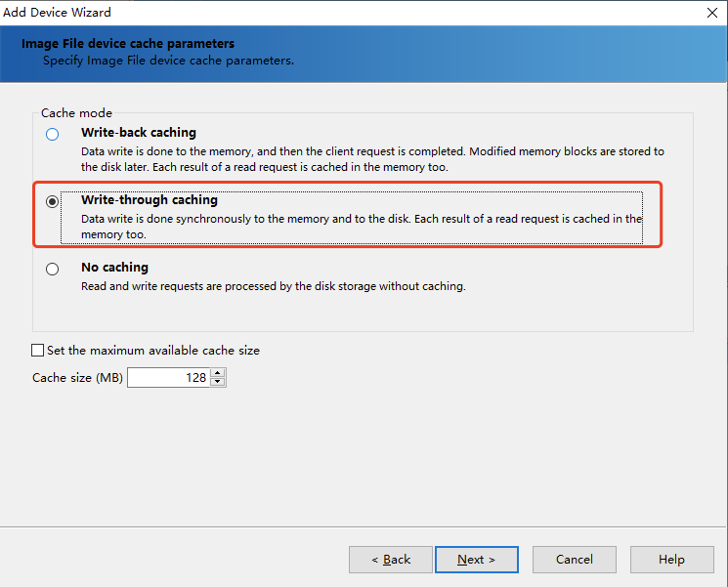Select Write-through caching radio button
The height and width of the screenshot is (587, 728).
click(x=53, y=201)
